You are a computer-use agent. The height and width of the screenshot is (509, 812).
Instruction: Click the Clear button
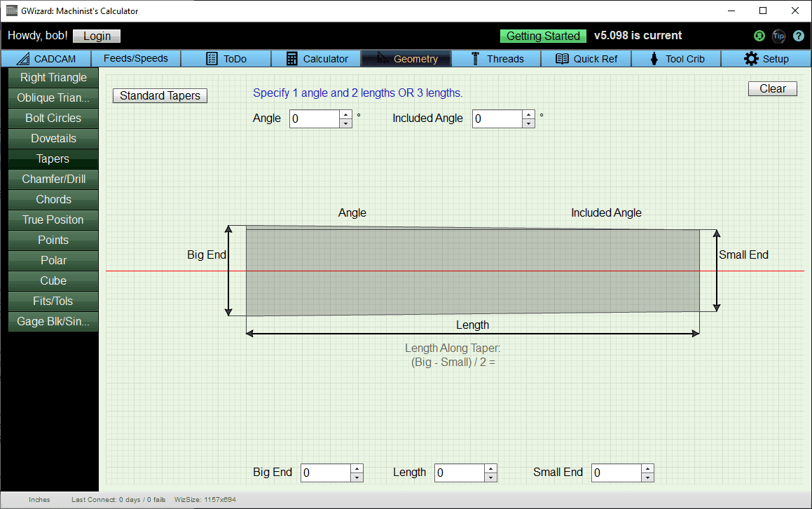point(772,88)
